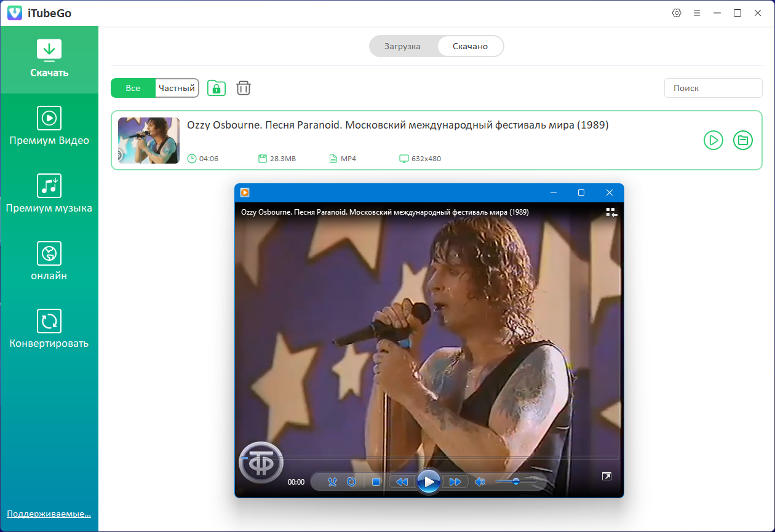775x532 pixels.
Task: Close the media player window
Action: click(x=610, y=193)
